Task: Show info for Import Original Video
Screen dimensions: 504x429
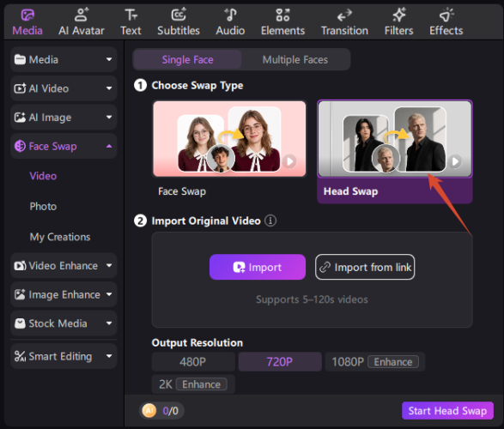Action: pos(270,221)
